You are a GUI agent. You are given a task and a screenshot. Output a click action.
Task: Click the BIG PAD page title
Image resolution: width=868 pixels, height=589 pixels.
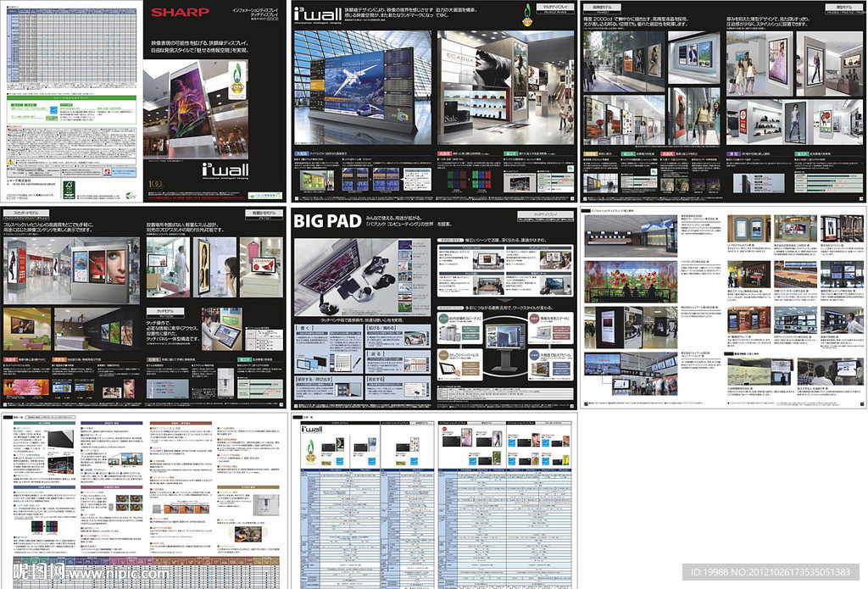[x=327, y=221]
